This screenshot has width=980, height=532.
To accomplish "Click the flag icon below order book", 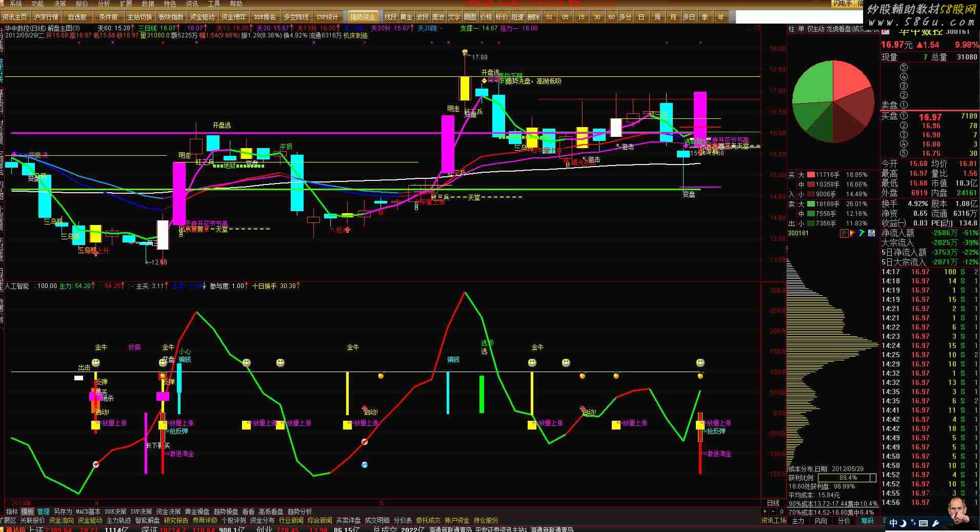I will (x=853, y=233).
